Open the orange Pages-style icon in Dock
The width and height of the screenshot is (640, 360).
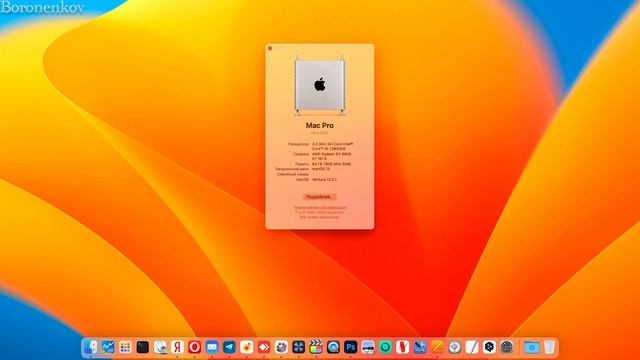[437, 347]
